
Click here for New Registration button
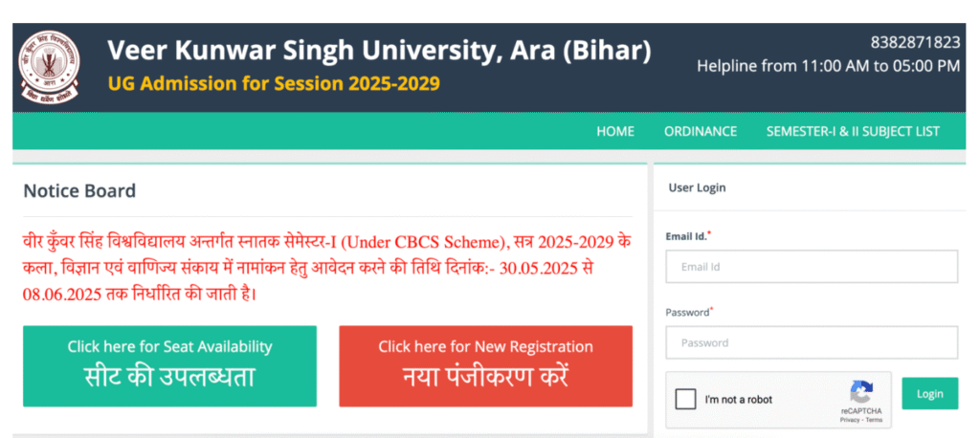pos(485,366)
